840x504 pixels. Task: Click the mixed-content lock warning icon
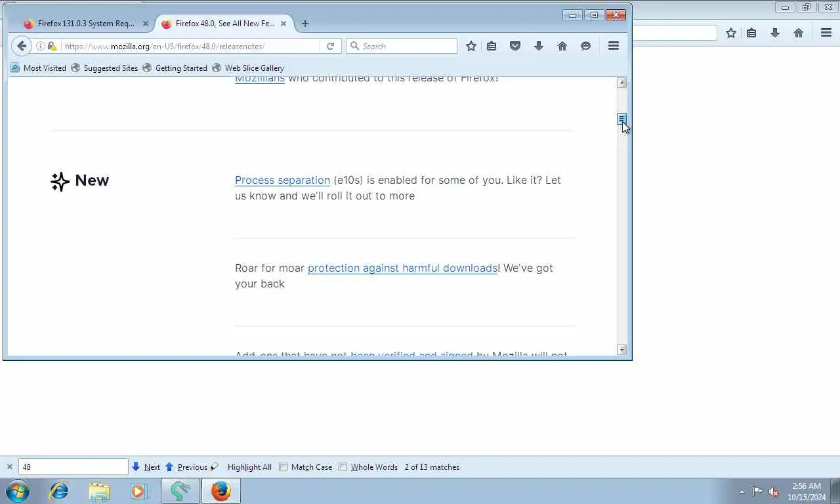pos(52,47)
